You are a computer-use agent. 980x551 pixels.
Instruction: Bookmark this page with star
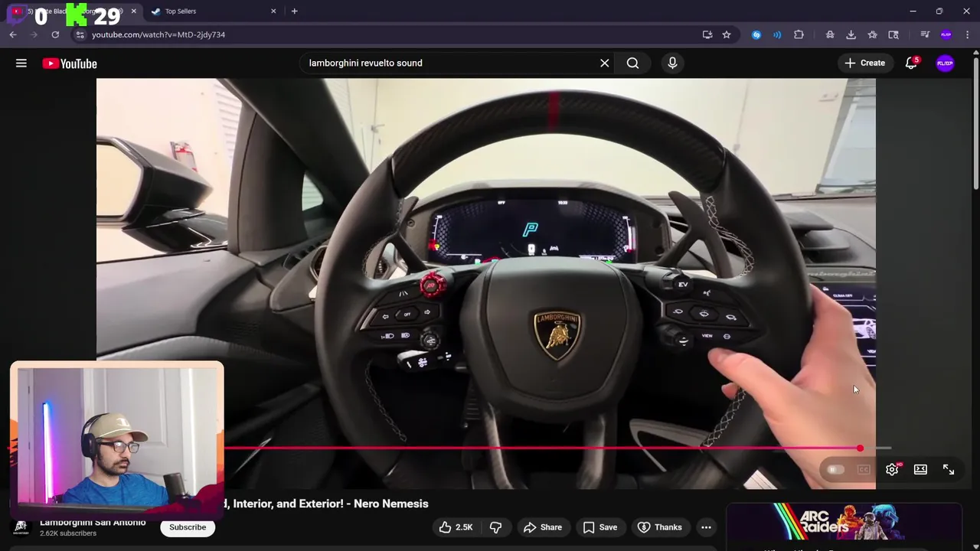click(x=727, y=34)
